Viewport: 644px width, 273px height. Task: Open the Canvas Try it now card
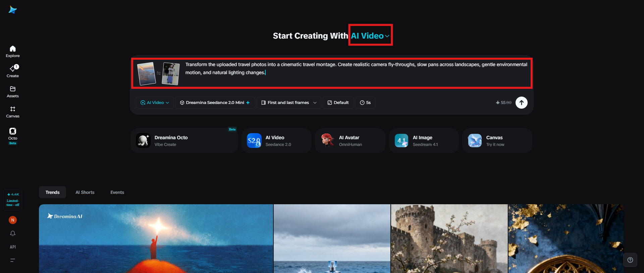click(497, 141)
